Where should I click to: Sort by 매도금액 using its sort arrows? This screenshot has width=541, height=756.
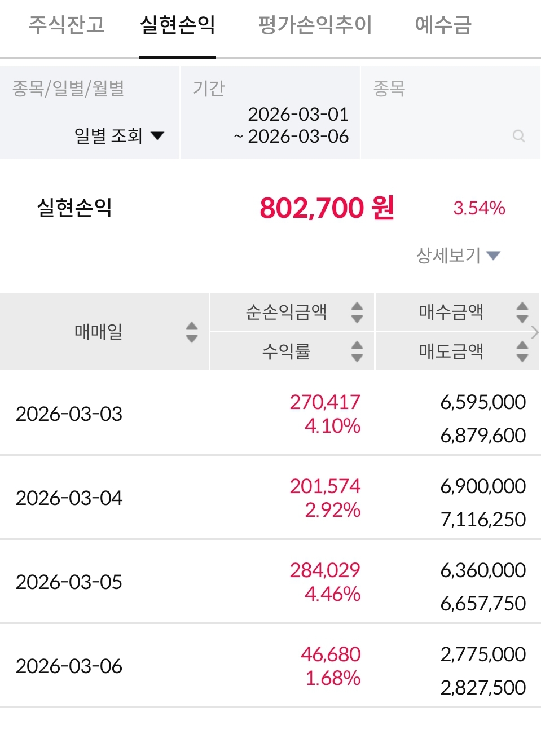522,351
